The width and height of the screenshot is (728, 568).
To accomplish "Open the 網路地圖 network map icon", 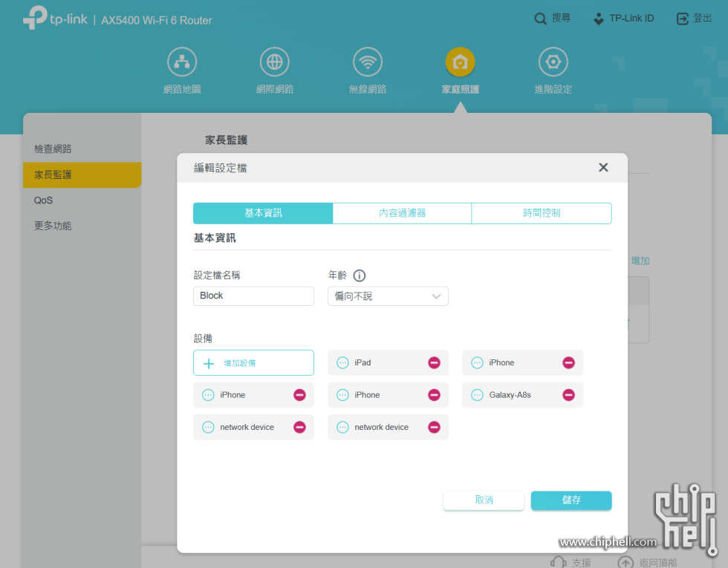I will [182, 62].
